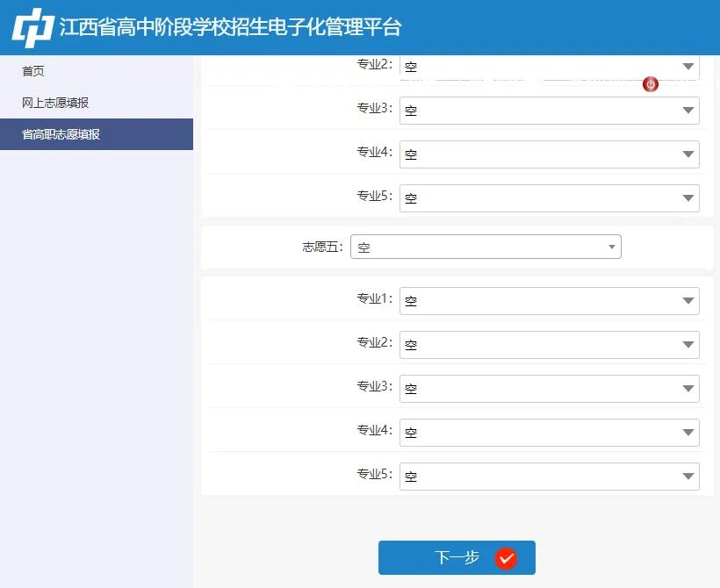Open the 志愿五 dropdown

click(x=486, y=247)
